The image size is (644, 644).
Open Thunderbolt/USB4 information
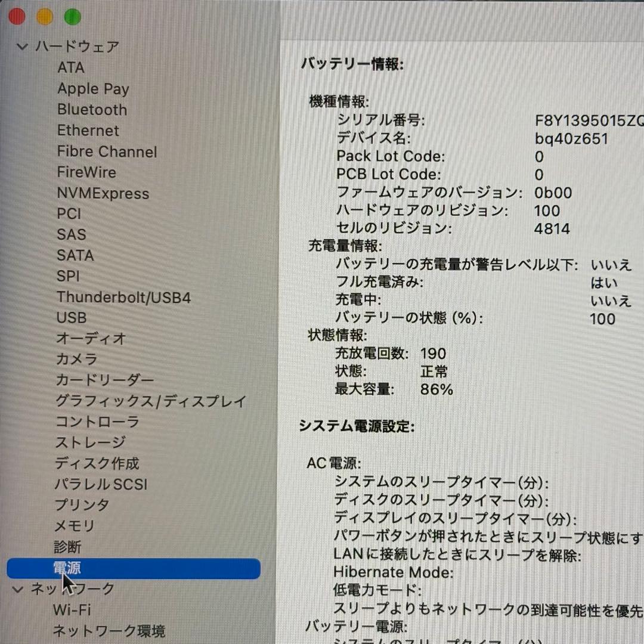pyautogui.click(x=123, y=297)
